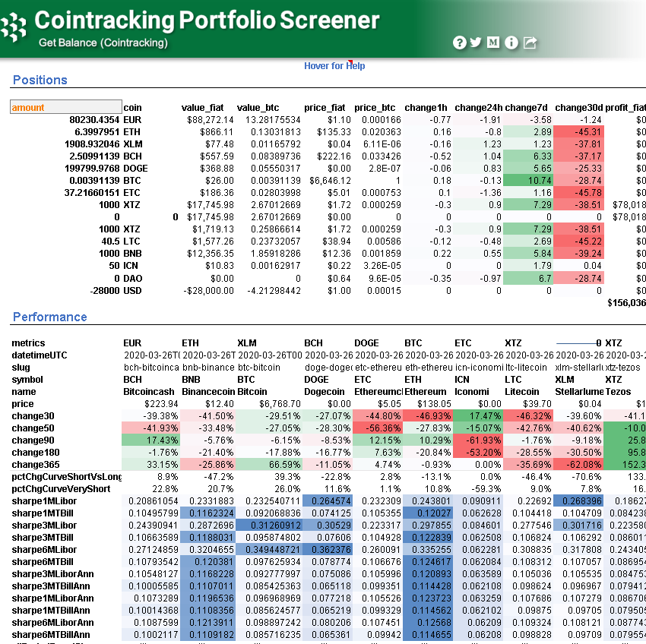Select the price cell $6,768.70
The height and width of the screenshot is (644, 646).
point(280,404)
